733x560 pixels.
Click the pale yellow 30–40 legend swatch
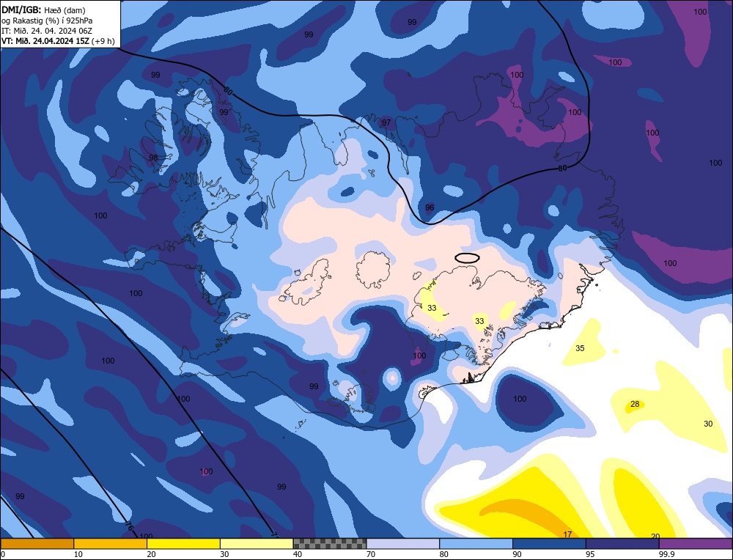click(x=257, y=543)
